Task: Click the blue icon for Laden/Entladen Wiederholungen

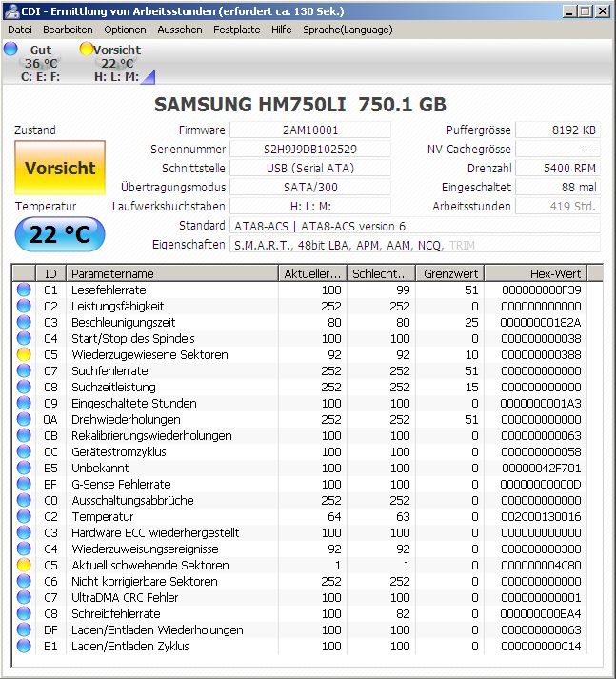Action: 24,629
